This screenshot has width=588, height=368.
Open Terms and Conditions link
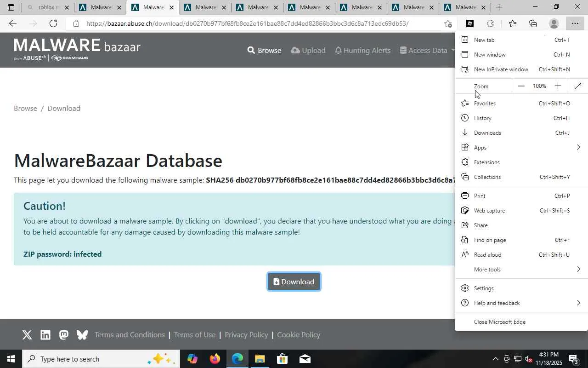pyautogui.click(x=130, y=335)
